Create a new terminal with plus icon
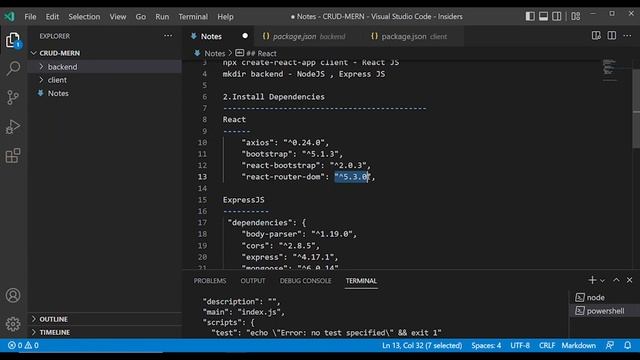 [x=592, y=280]
